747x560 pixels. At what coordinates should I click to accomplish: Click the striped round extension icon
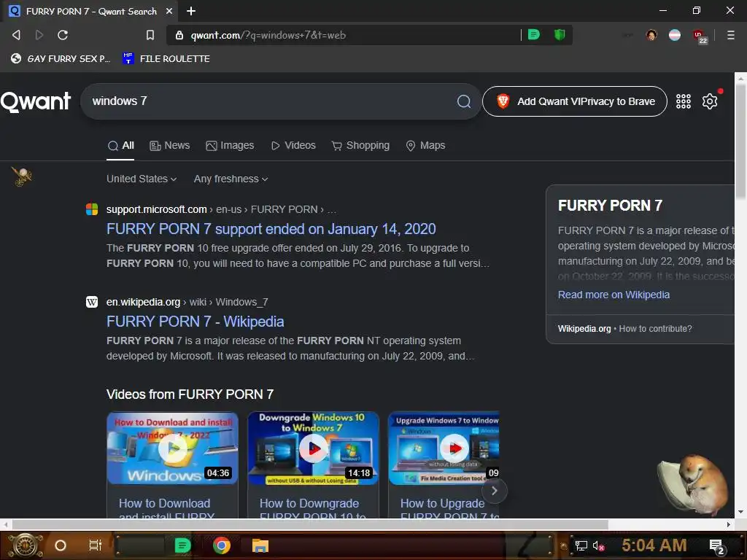click(675, 35)
